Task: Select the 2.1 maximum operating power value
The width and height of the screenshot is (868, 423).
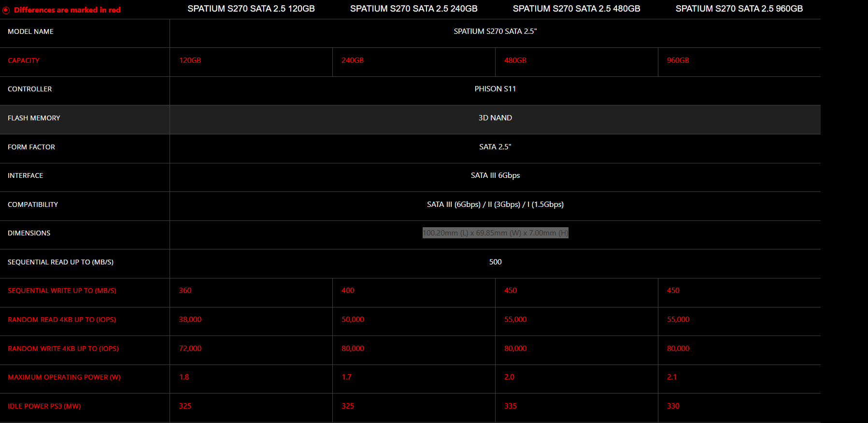Action: coord(671,377)
